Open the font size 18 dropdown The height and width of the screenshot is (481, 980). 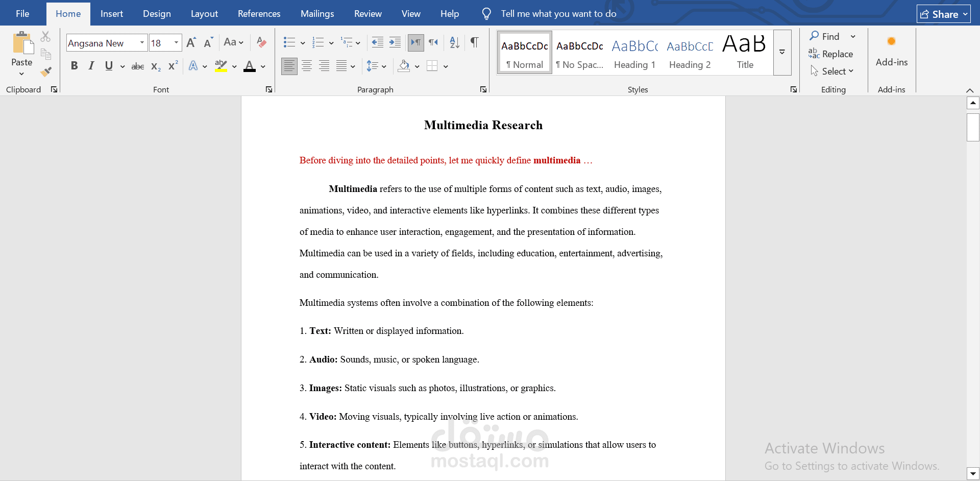click(176, 43)
